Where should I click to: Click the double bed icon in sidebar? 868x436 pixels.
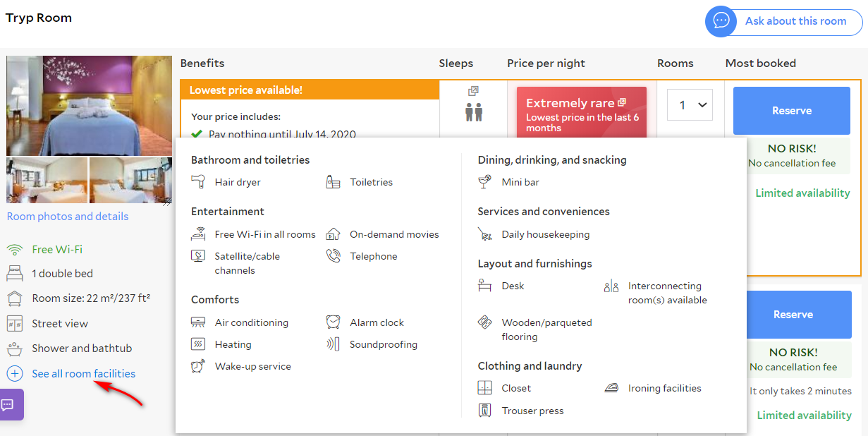coord(15,273)
